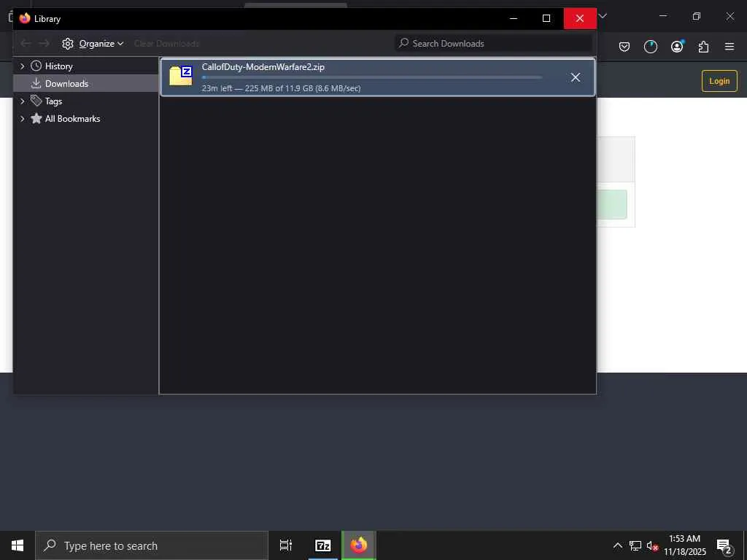Open the Firefox hamburger application menu
This screenshot has width=747, height=560.
pos(729,47)
